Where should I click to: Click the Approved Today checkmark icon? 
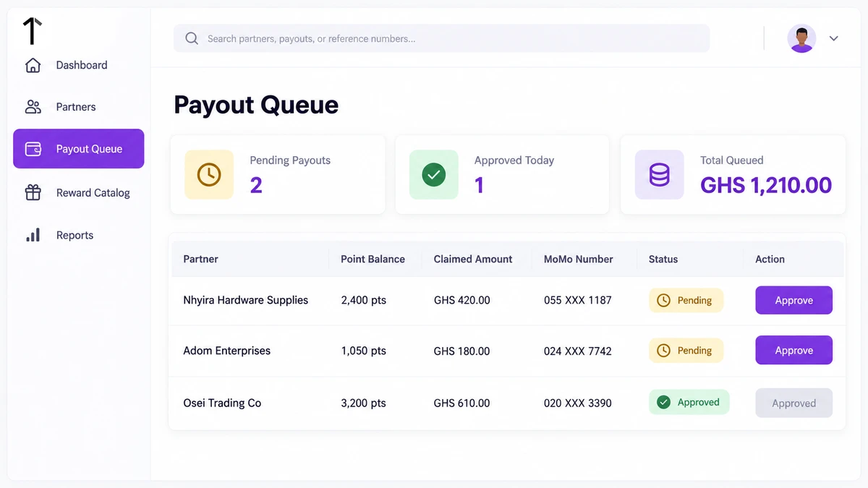[x=434, y=174]
